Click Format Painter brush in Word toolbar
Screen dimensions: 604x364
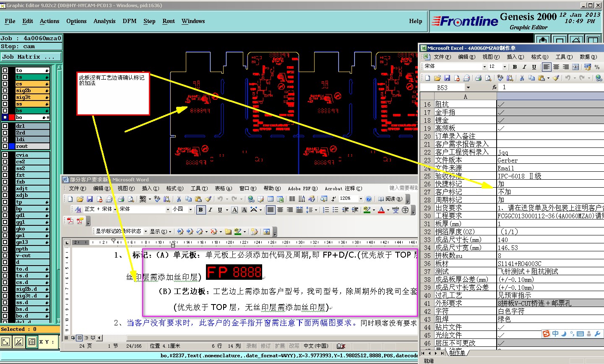(208, 199)
